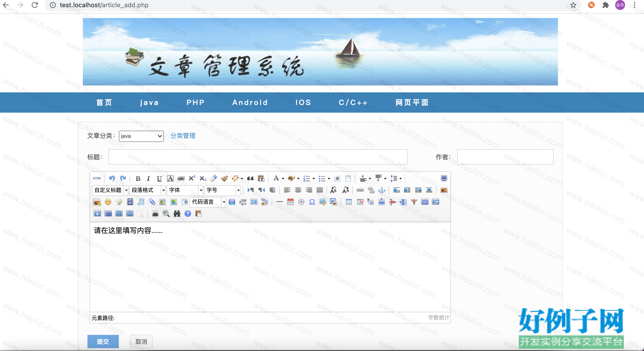644x351 pixels.
Task: Open line spacing dropdown arrow
Action: click(x=401, y=179)
